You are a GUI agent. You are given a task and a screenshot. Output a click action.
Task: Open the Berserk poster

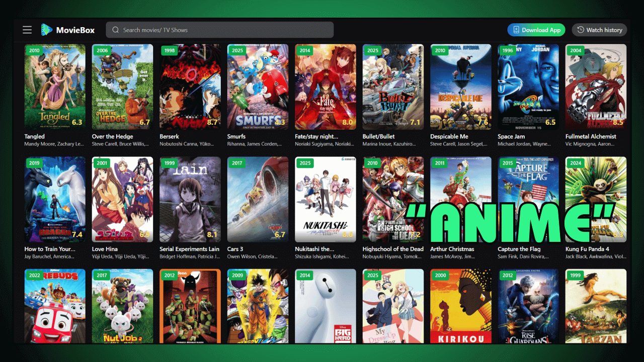point(190,87)
